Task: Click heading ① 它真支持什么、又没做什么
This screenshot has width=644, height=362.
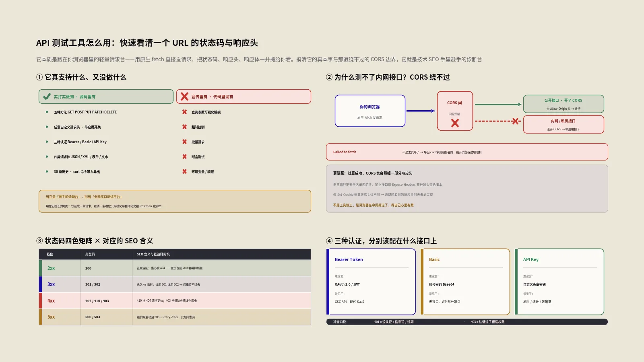Action: pyautogui.click(x=81, y=77)
